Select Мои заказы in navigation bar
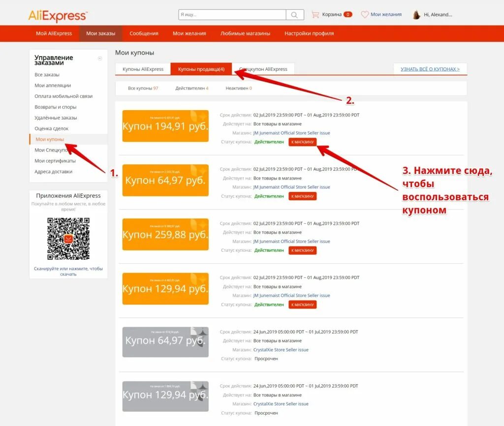The height and width of the screenshot is (426, 504). 100,33
